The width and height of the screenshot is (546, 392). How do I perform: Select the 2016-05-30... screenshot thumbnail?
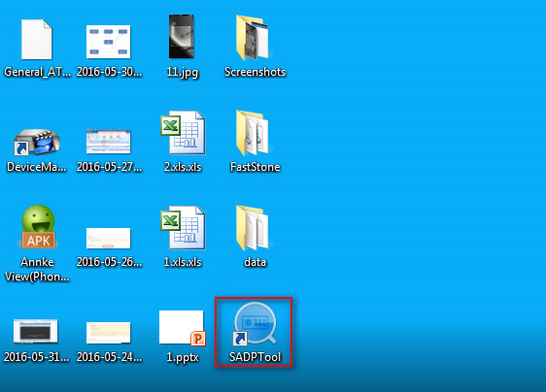(108, 42)
